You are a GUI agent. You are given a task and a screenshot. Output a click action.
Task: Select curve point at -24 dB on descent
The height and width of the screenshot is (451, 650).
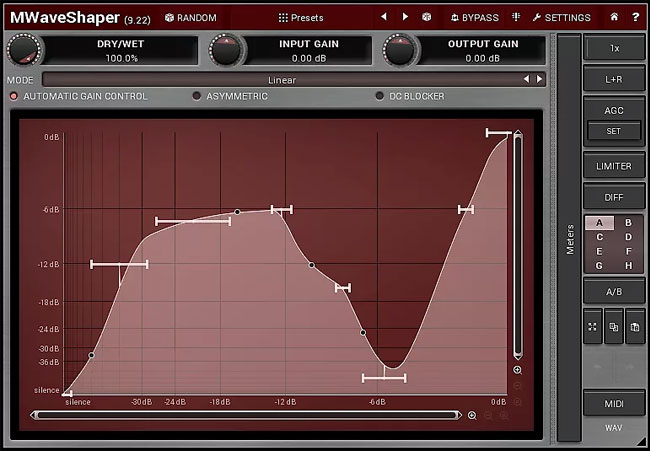[363, 332]
